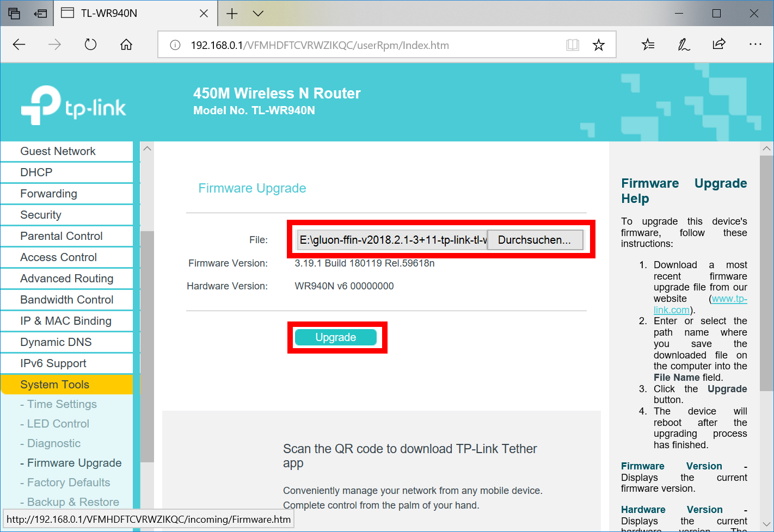Open IP & MAC Binding menu
The height and width of the screenshot is (532, 774).
pos(67,321)
